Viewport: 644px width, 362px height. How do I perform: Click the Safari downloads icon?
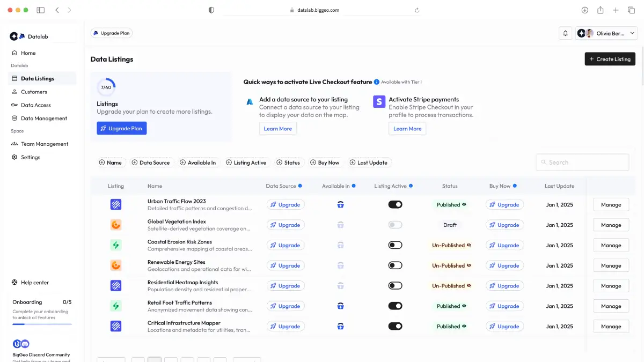(585, 10)
